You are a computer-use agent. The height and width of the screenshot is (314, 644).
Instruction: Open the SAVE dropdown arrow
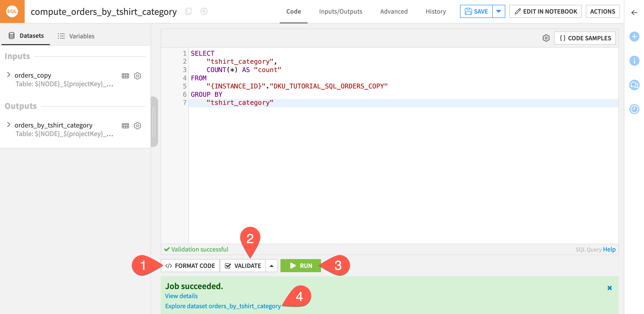499,11
